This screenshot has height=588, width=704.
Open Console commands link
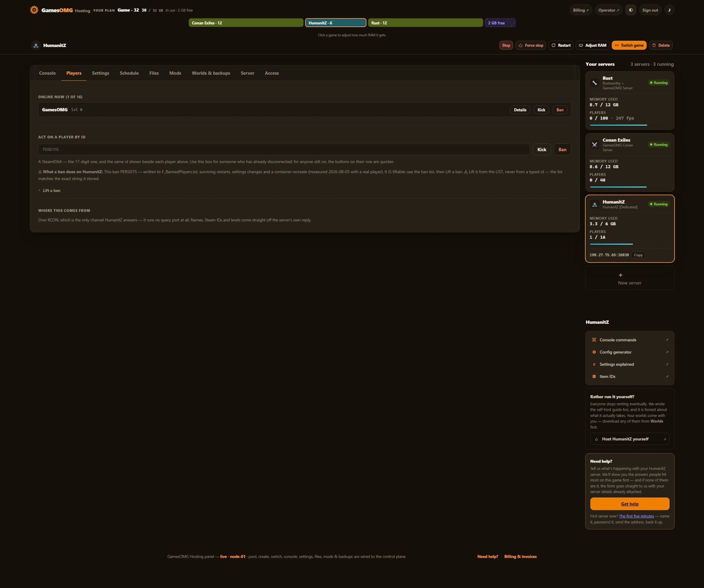[630, 340]
